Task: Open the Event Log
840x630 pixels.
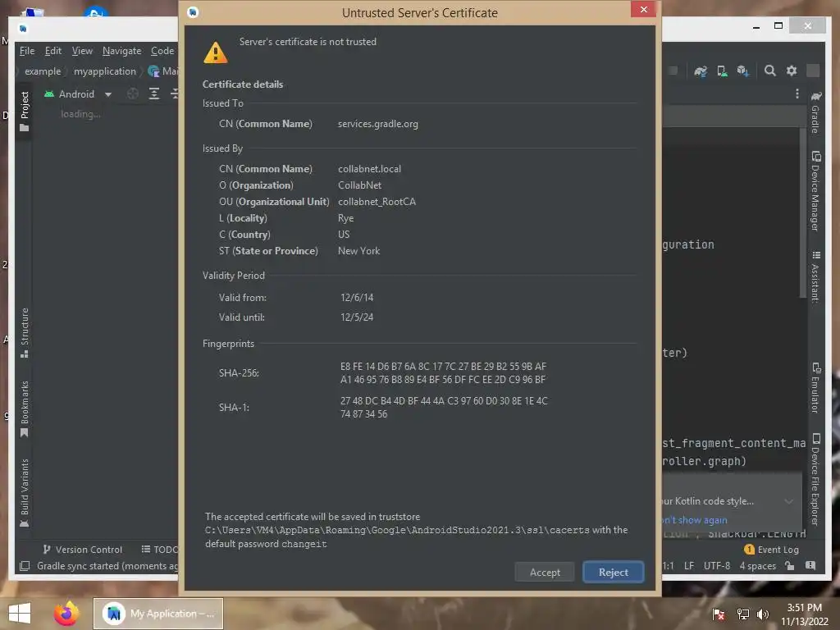Action: 771,550
